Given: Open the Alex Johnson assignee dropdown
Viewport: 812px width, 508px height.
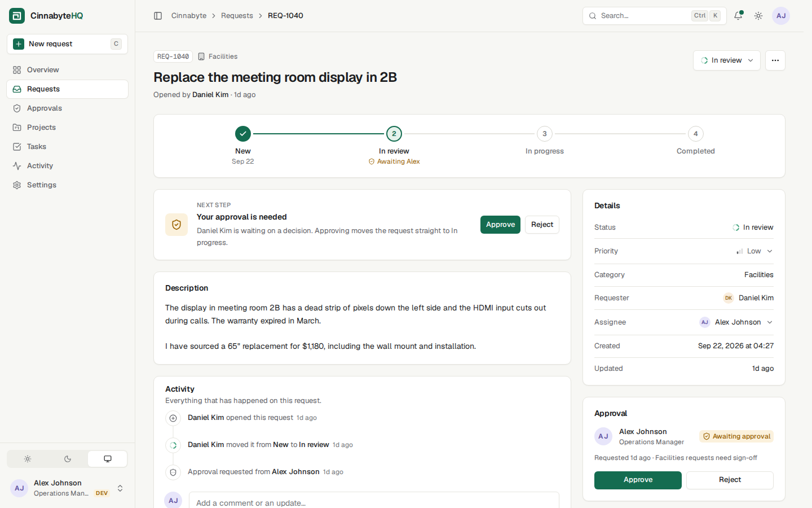Looking at the screenshot, I should [736, 322].
